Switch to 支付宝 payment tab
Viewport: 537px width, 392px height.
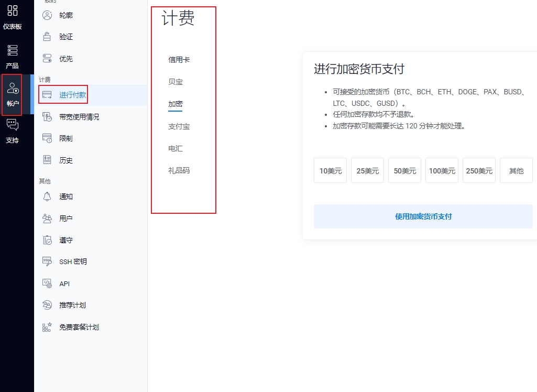point(179,126)
